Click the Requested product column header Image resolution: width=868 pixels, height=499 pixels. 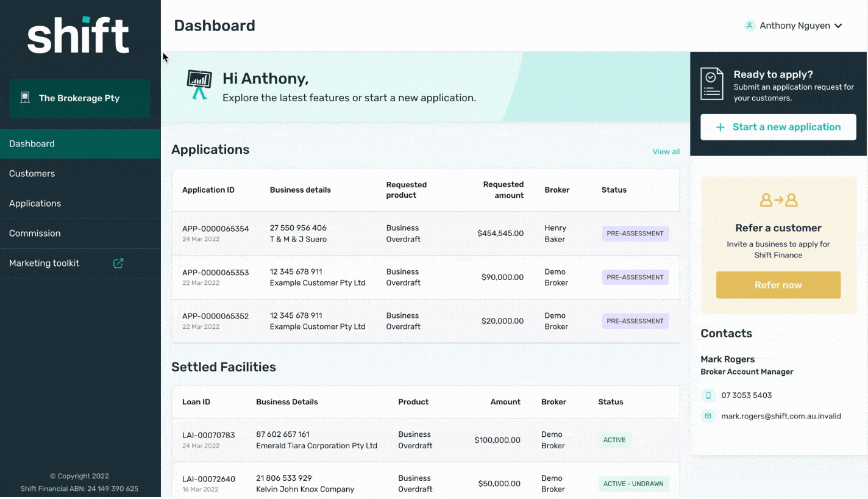(x=407, y=190)
